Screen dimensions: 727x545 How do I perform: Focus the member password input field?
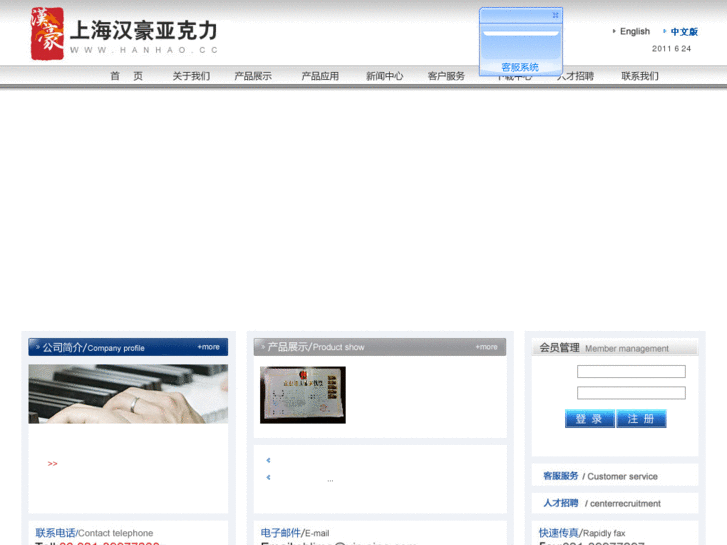[631, 393]
